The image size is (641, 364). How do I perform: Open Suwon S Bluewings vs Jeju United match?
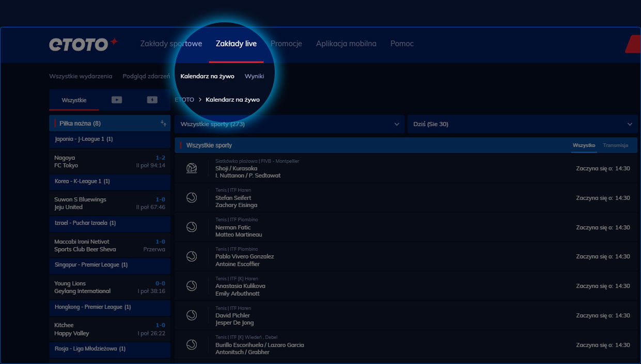(110, 203)
